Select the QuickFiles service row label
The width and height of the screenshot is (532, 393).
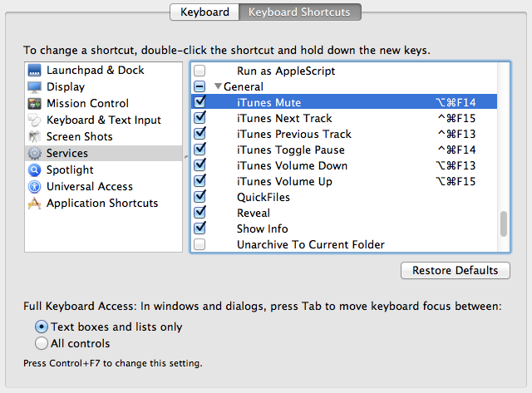click(264, 197)
